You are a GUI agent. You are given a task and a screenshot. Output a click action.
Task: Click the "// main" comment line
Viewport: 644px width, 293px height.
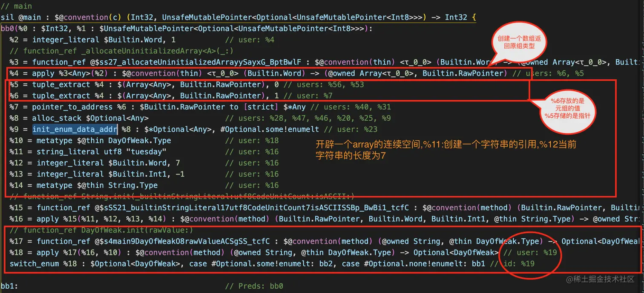click(16, 6)
